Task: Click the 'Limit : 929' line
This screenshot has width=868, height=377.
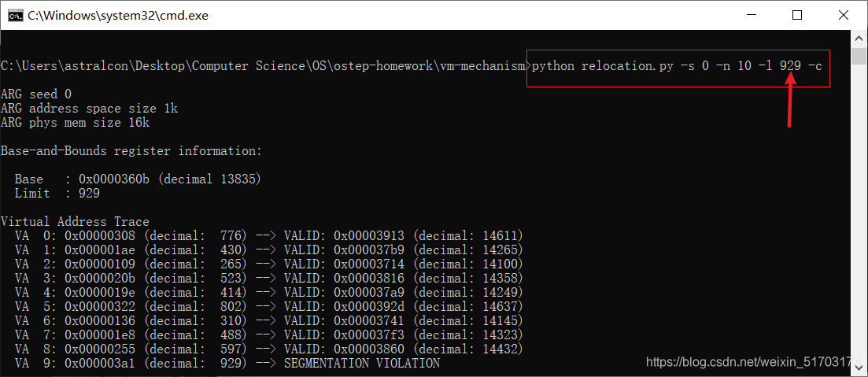Action: (57, 194)
